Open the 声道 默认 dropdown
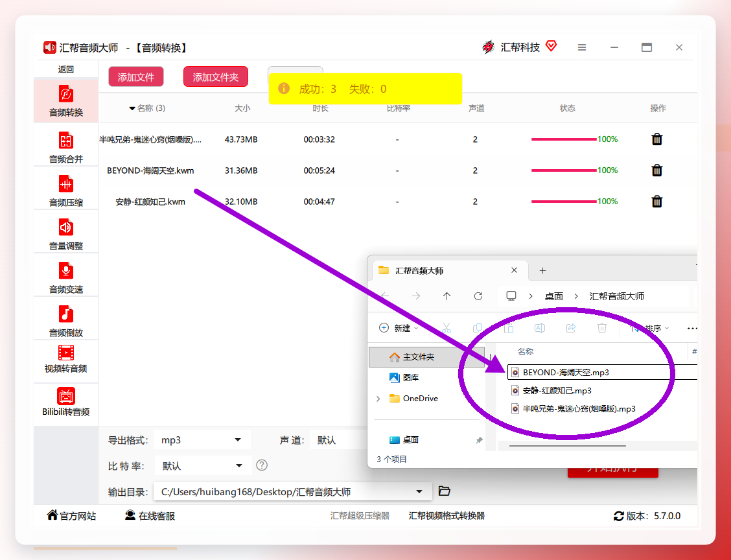Screen dimensions: 731x560 339,439
